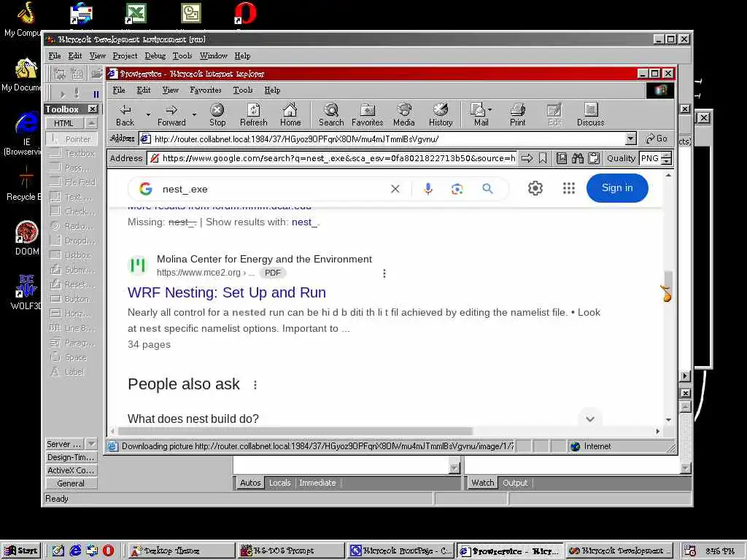Switch to the Immediate tab
The width and height of the screenshot is (747, 560).
(x=317, y=483)
